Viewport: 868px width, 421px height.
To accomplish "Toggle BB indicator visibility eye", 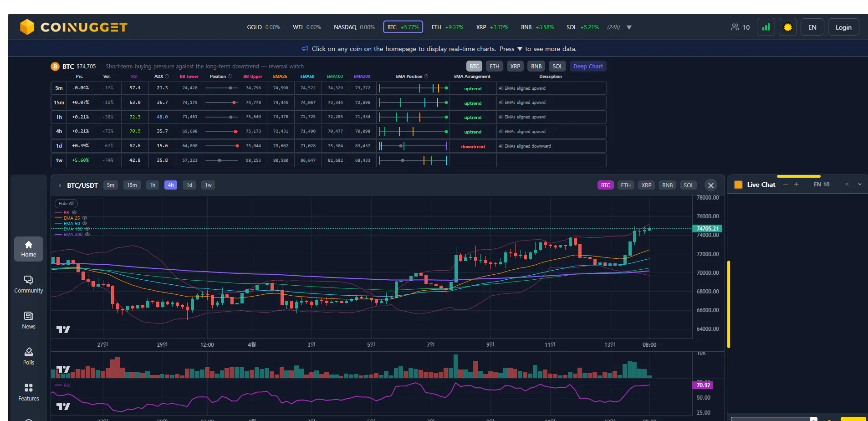I will [74, 212].
